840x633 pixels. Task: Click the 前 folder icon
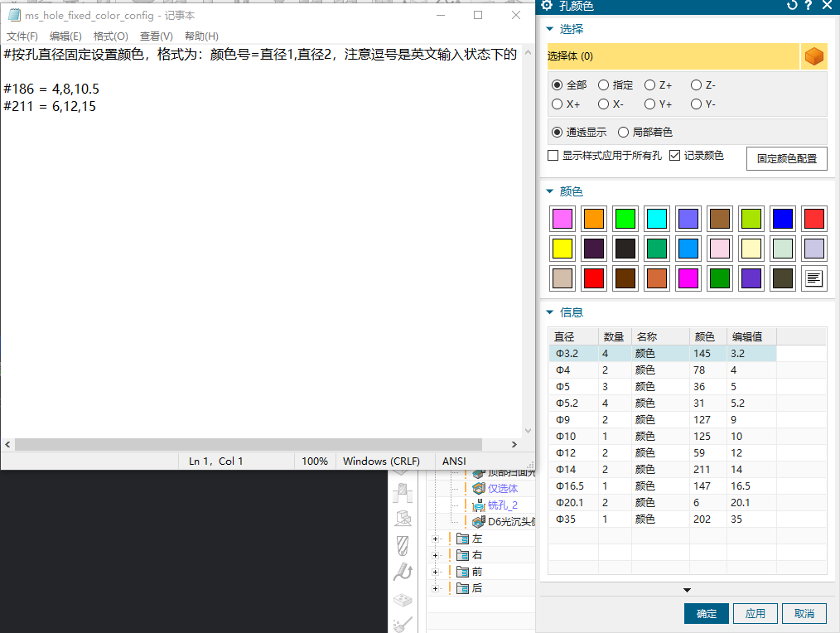462,572
